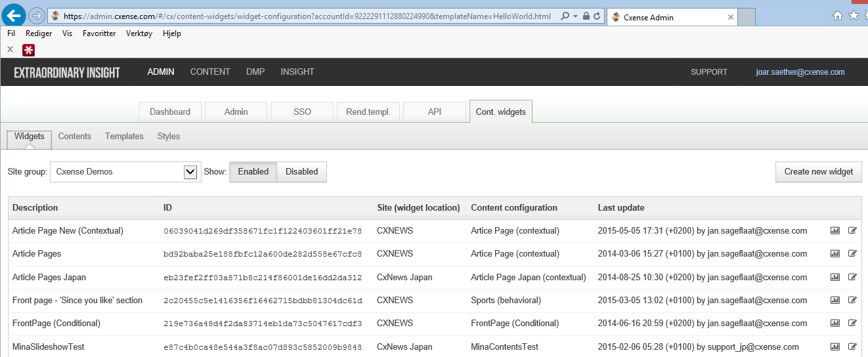Open statistics icon for Article Pages Japan row
Image resolution: width=868 pixels, height=357 pixels.
coord(835,277)
